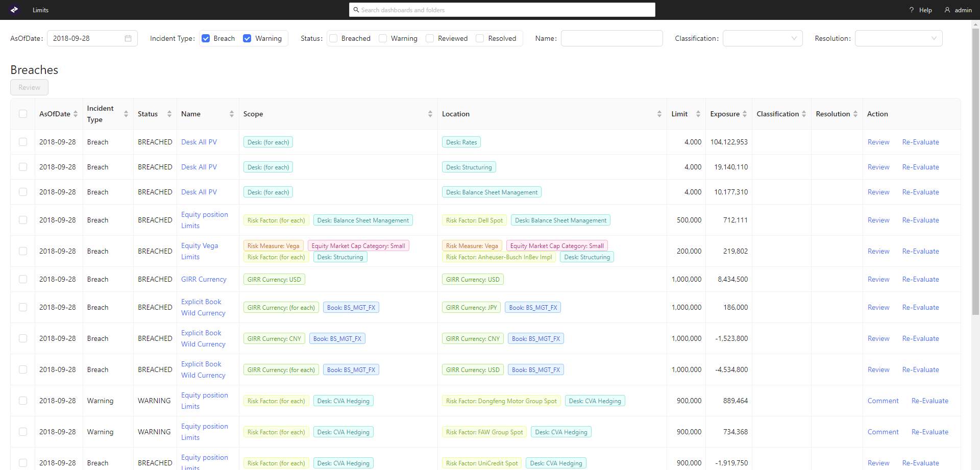Click the exposure value 104,122,953
Screen dimensions: 980x470
(729, 142)
